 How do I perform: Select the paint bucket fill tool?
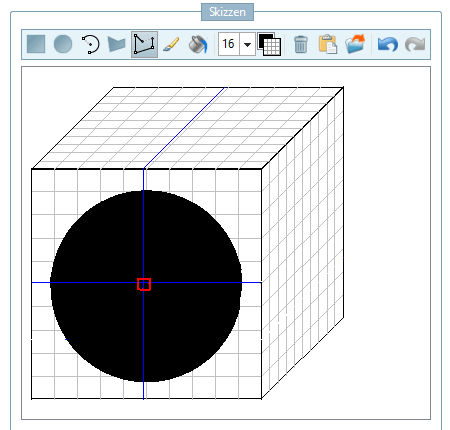(198, 44)
